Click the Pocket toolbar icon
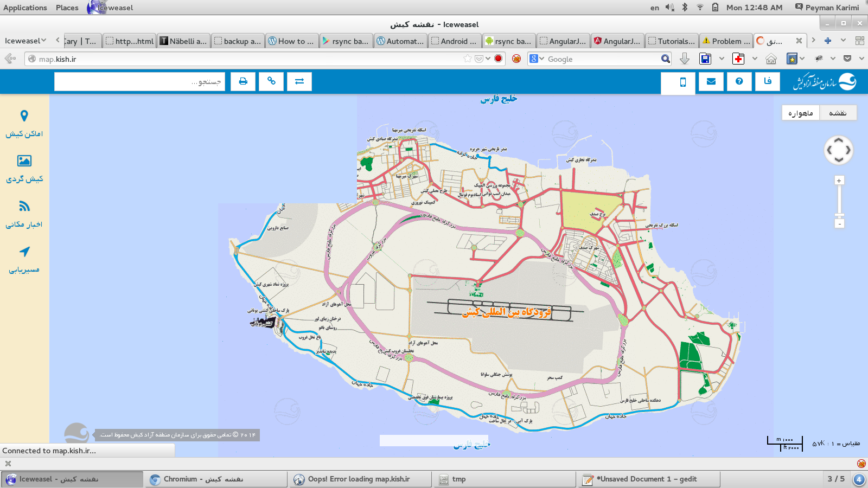Image resolution: width=868 pixels, height=488 pixels. pos(847,59)
